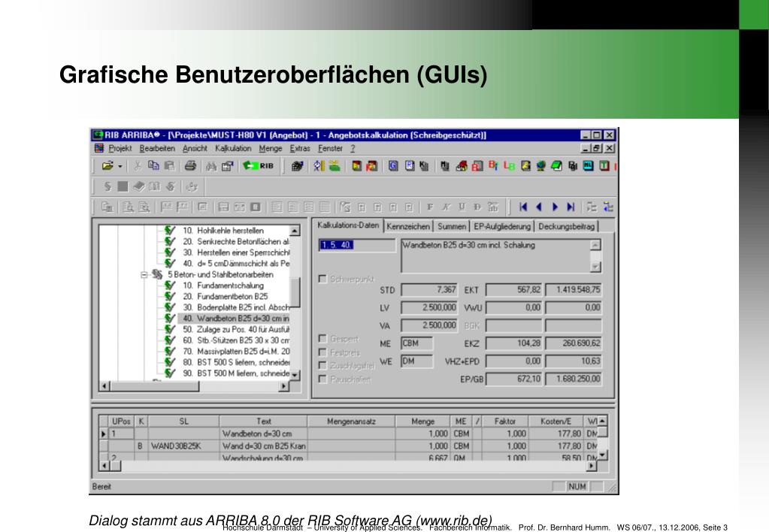Click the binoculars search icon

211,166
